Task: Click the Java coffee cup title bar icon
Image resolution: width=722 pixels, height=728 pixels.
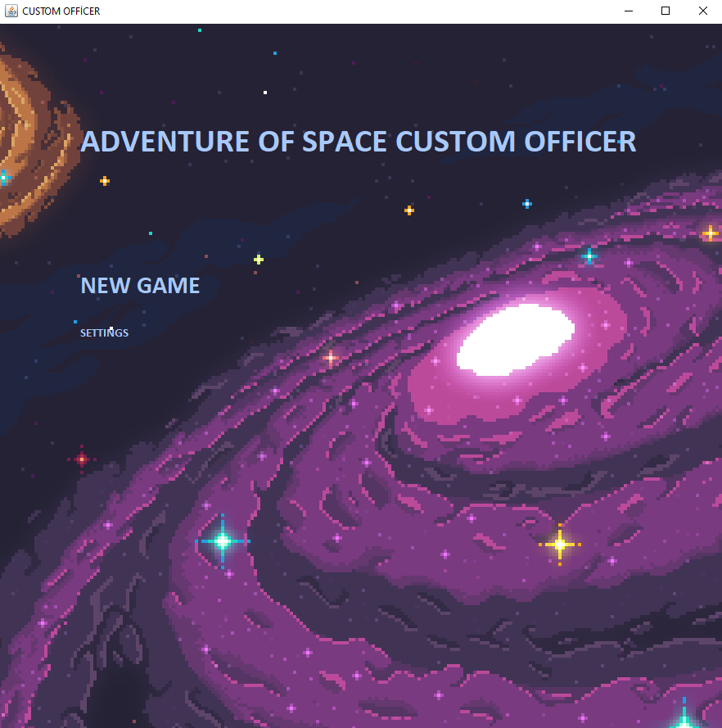Action: coord(11,11)
